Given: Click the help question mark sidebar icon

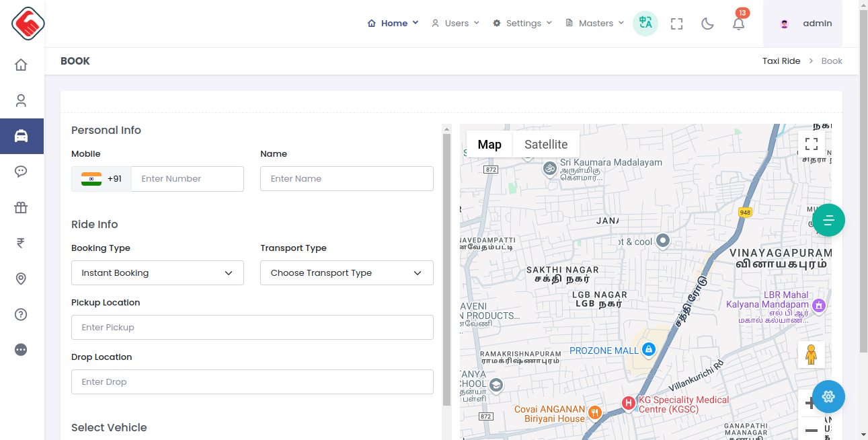Looking at the screenshot, I should 21,314.
